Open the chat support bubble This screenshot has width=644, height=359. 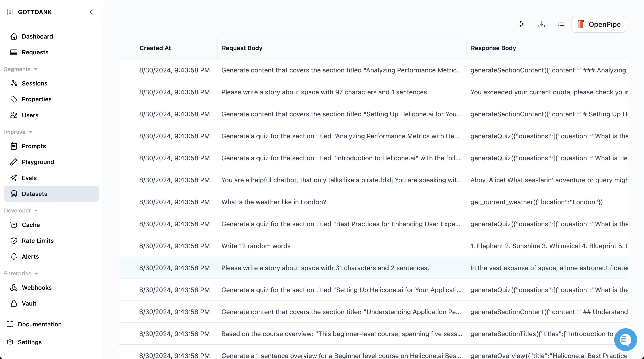pyautogui.click(x=625, y=339)
